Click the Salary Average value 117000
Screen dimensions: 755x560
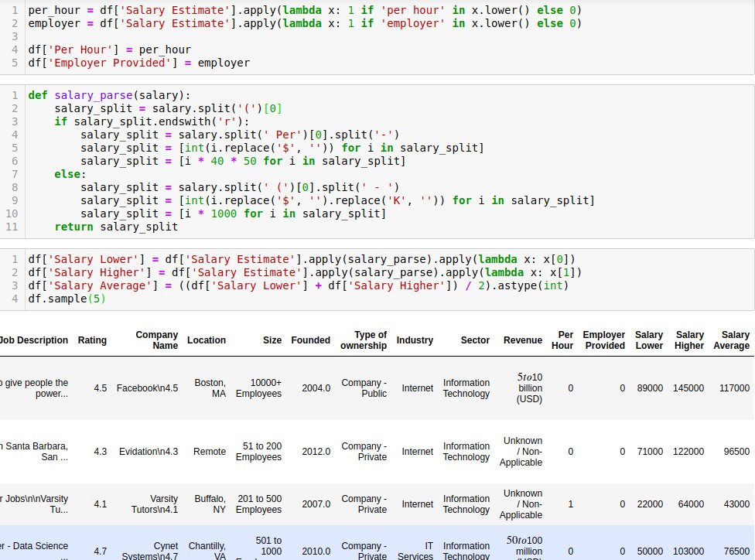pyautogui.click(x=734, y=388)
